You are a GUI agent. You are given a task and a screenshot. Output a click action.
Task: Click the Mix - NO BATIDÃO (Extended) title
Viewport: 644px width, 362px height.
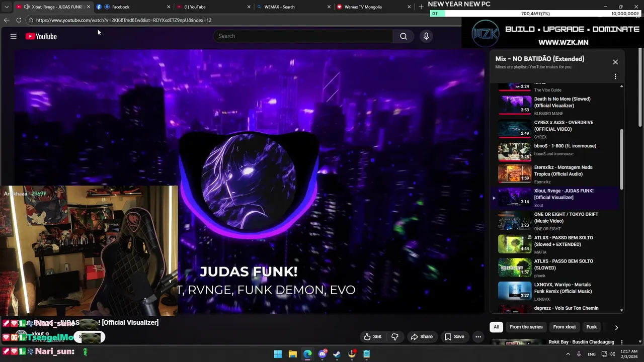[539, 59]
